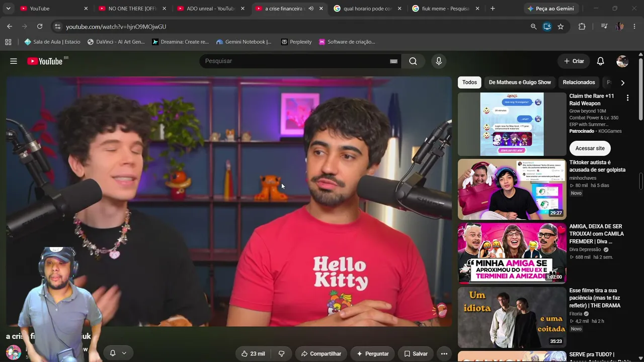Screen dimensions: 644x362
Task: Switch to the 'NO ONE THERE' tab
Action: 133,9
